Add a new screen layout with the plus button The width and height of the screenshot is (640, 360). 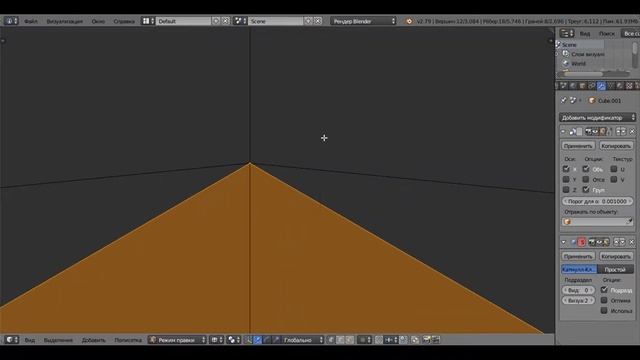tap(216, 21)
